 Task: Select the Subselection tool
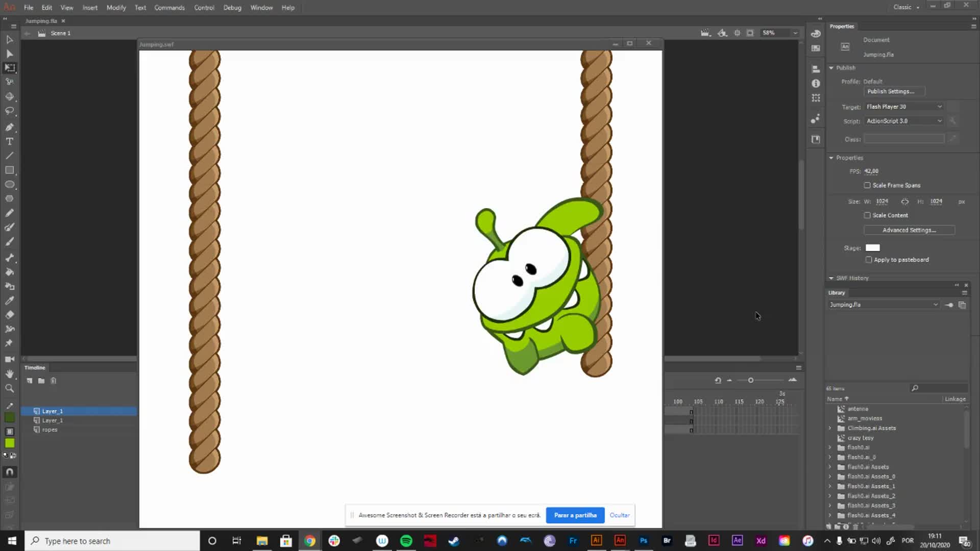pos(9,54)
